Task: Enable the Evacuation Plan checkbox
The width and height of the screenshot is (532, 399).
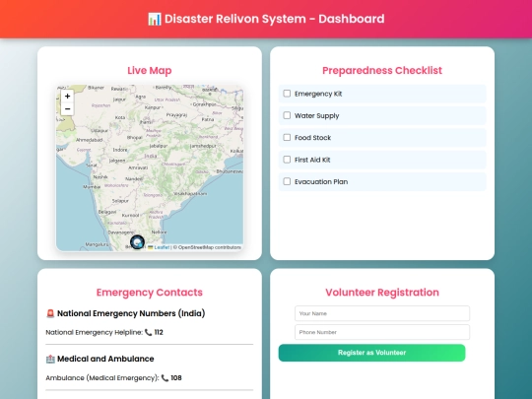Action: click(x=287, y=181)
